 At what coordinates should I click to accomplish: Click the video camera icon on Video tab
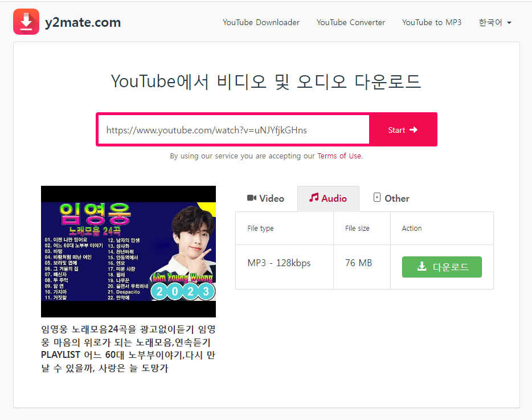click(x=251, y=198)
